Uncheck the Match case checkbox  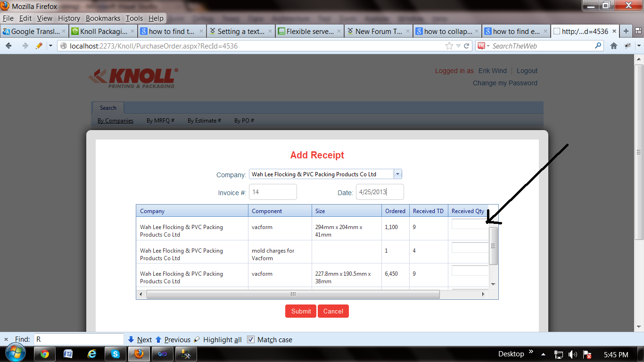click(x=251, y=339)
